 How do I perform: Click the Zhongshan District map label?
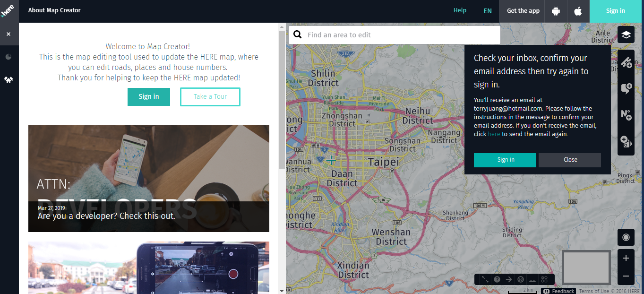(x=342, y=119)
